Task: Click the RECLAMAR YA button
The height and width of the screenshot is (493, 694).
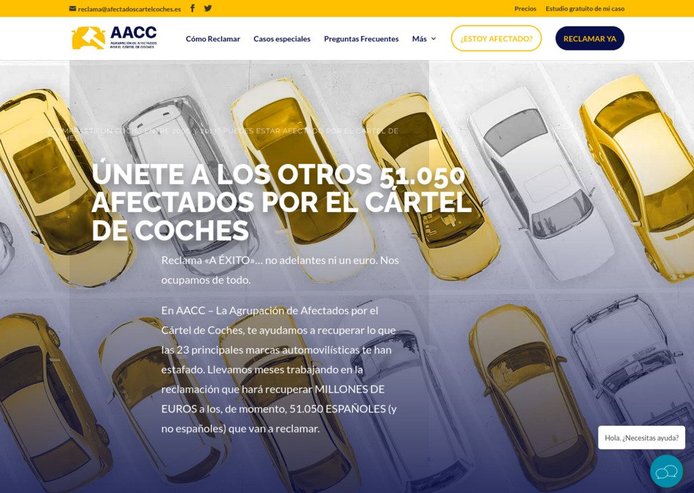Action: click(x=590, y=39)
